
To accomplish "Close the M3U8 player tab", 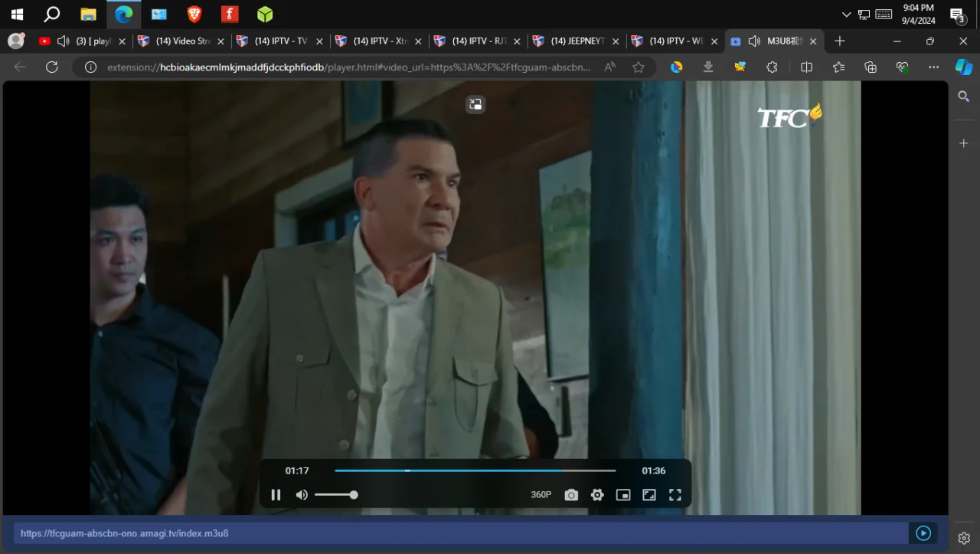I will tap(813, 41).
